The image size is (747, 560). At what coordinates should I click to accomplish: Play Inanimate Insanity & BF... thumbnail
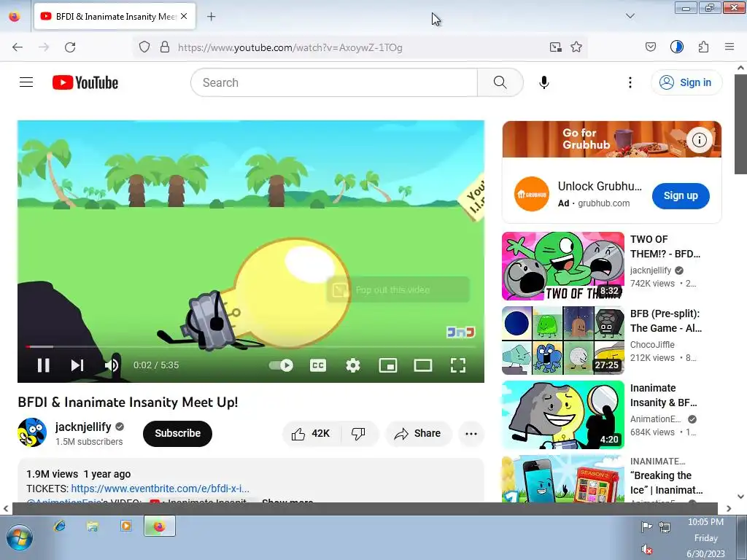pos(562,415)
